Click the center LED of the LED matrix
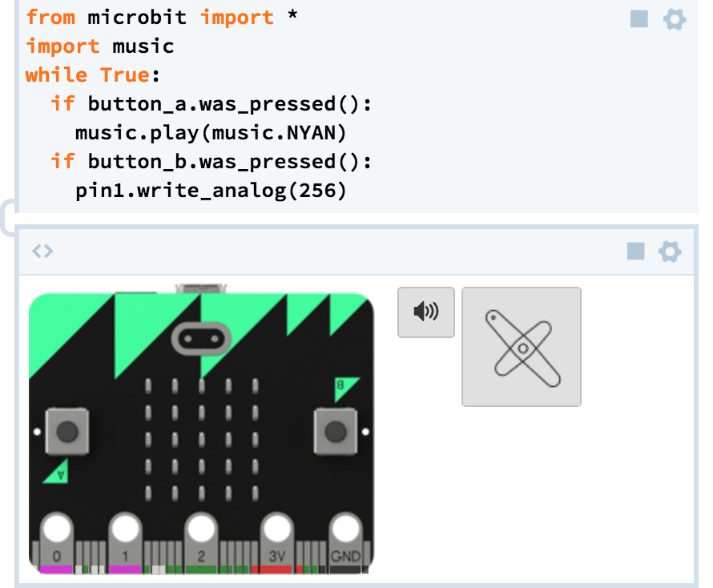713x588 pixels. [201, 438]
